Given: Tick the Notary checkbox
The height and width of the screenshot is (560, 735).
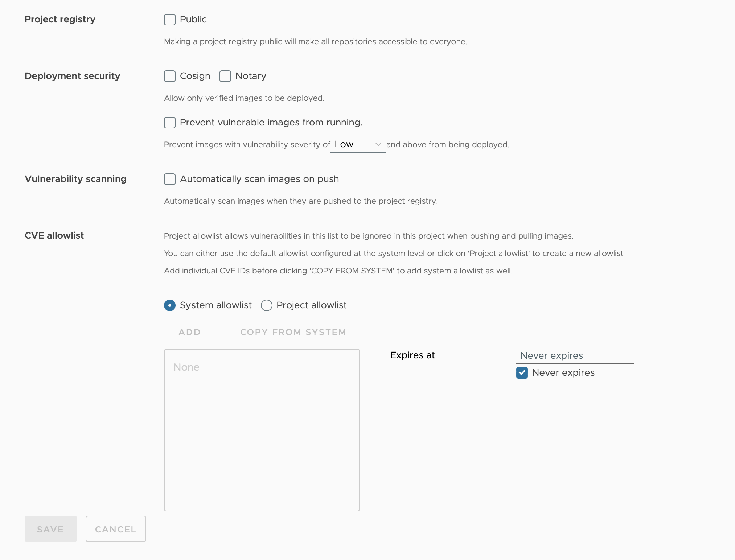Looking at the screenshot, I should (x=225, y=76).
